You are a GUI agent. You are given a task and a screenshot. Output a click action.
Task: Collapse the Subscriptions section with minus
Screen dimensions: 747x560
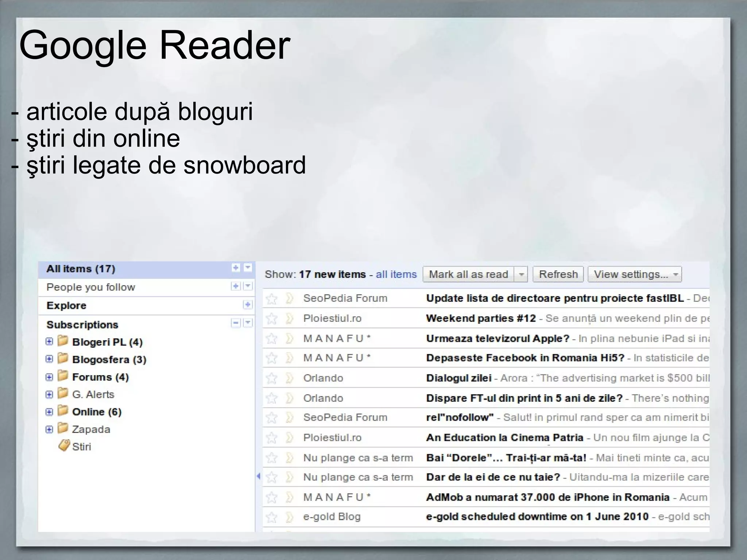(x=236, y=323)
